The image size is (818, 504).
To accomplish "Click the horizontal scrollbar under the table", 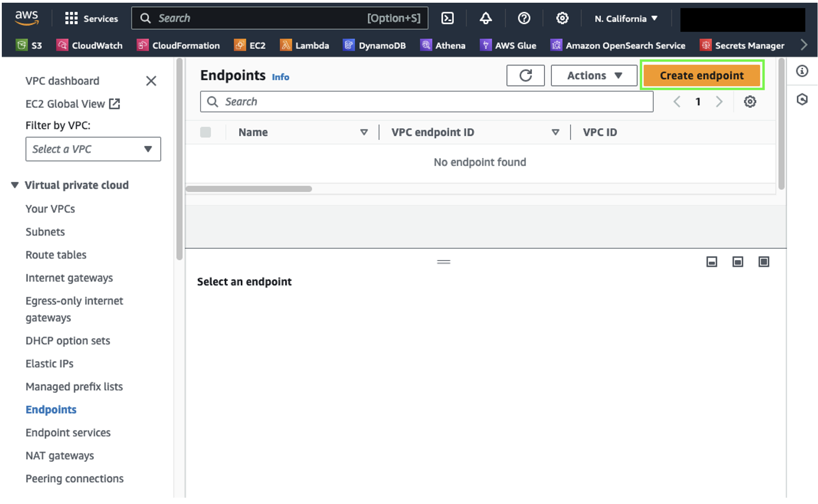I will (x=249, y=189).
